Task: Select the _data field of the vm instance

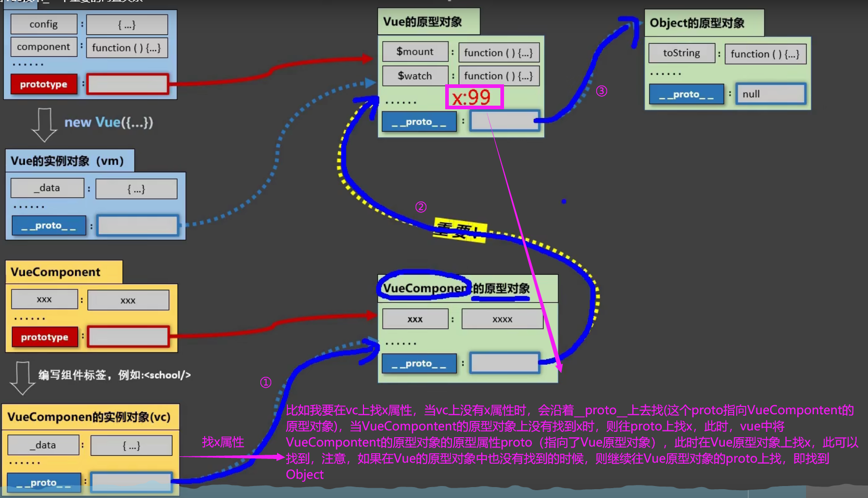Action: pos(47,187)
